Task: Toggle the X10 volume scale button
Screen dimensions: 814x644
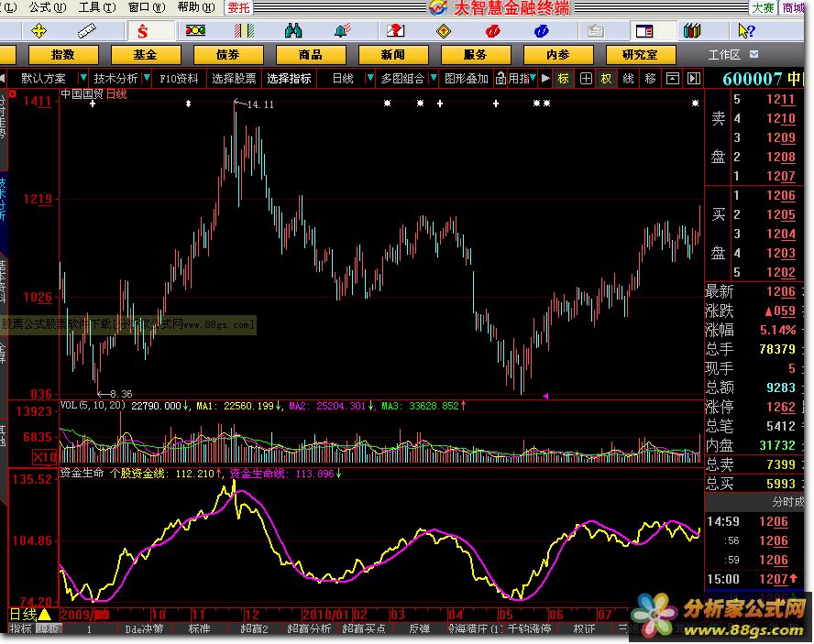Action: click(45, 457)
